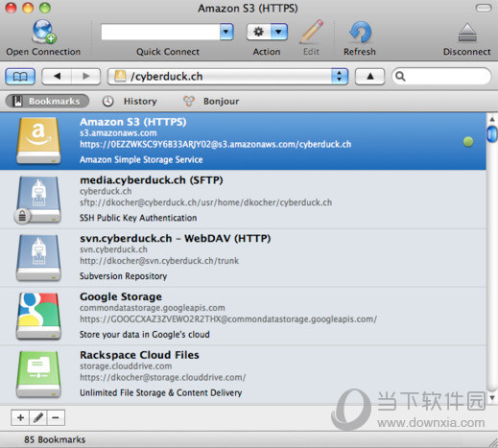The width and height of the screenshot is (498, 448).
Task: Click the Amazon S3 drive icon
Action: click(x=38, y=141)
